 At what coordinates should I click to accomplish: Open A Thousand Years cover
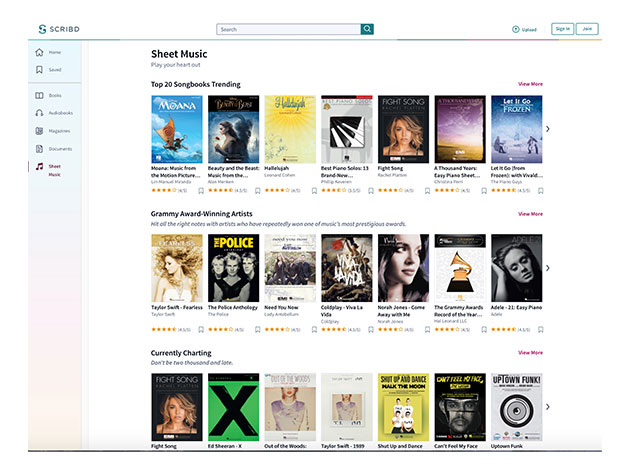460,129
